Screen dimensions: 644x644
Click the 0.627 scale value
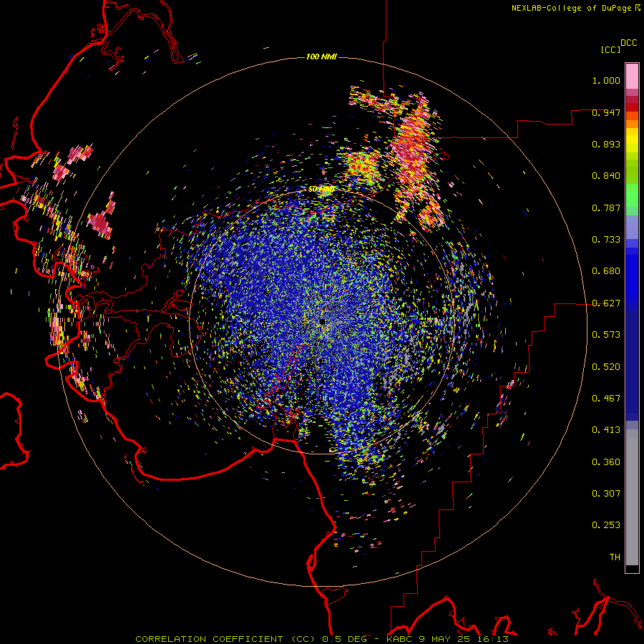click(606, 303)
